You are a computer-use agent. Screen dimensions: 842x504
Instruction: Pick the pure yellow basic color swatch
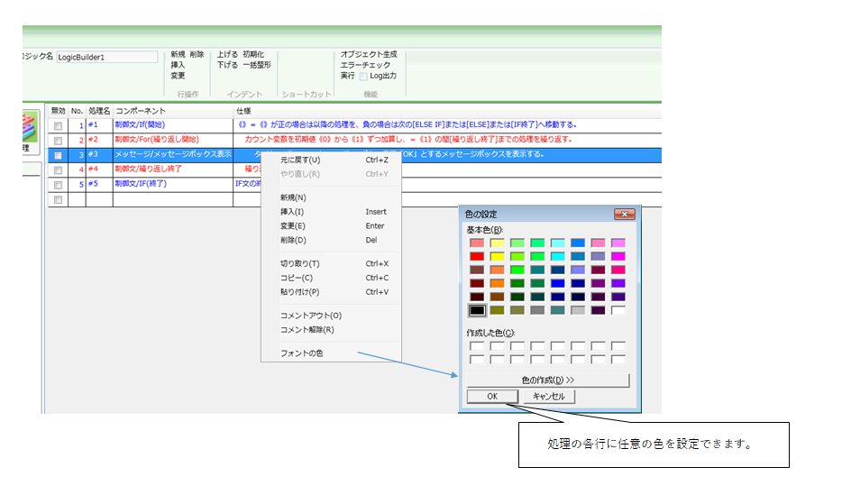(498, 256)
